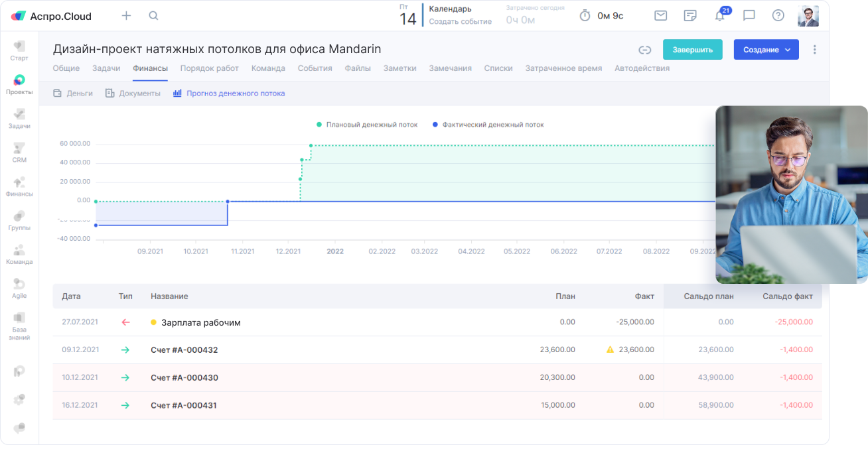
Task: Click the Завершить button
Action: [x=692, y=50]
